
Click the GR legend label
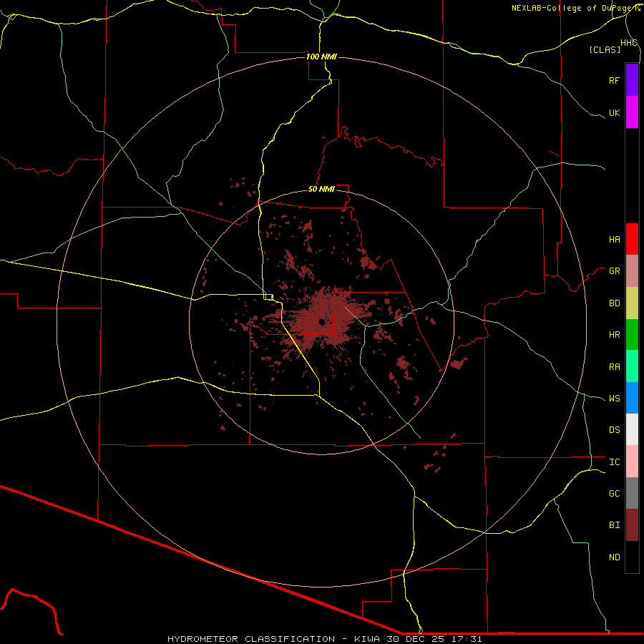point(614,271)
